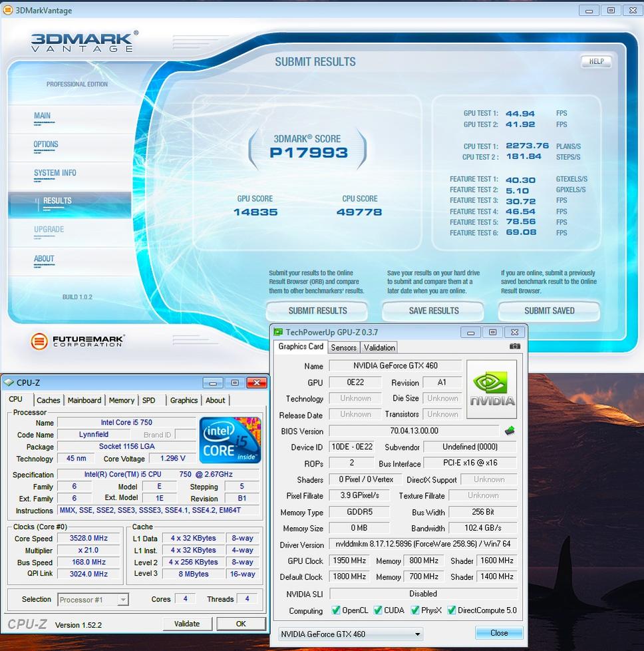
Task: Minimize the GPU-Z window
Action: click(470, 333)
